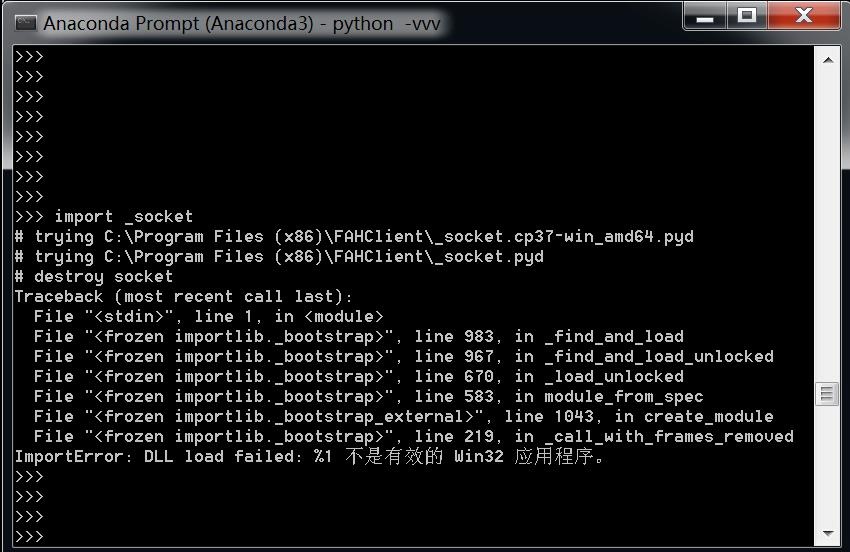The height and width of the screenshot is (552, 850).
Task: Click the scrollbar down arrow
Action: pos(827,534)
